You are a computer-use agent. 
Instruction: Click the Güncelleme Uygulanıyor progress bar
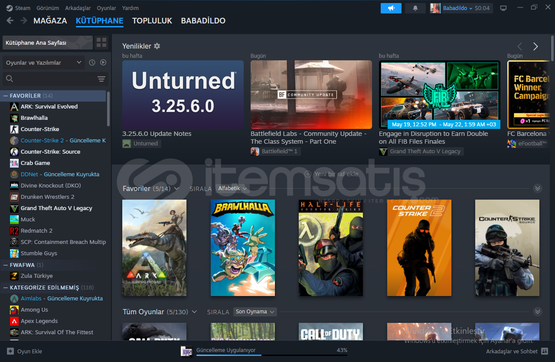coord(271,355)
